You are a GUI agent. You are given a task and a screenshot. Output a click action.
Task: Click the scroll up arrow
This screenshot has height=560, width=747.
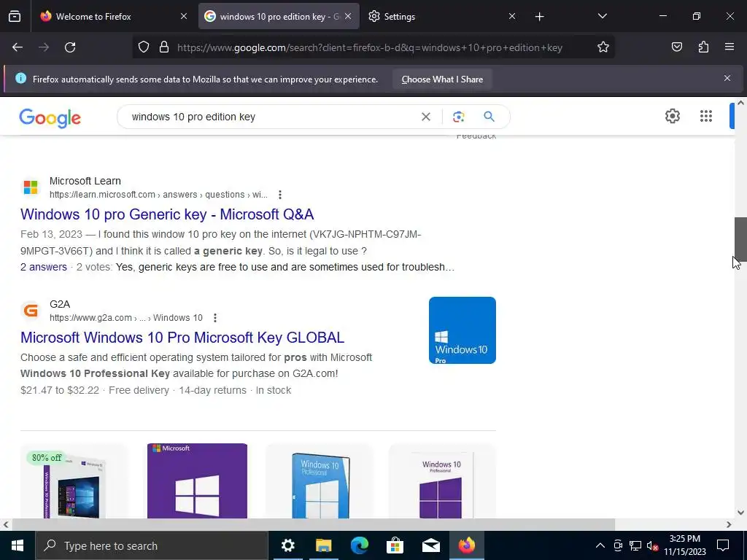pyautogui.click(x=740, y=103)
